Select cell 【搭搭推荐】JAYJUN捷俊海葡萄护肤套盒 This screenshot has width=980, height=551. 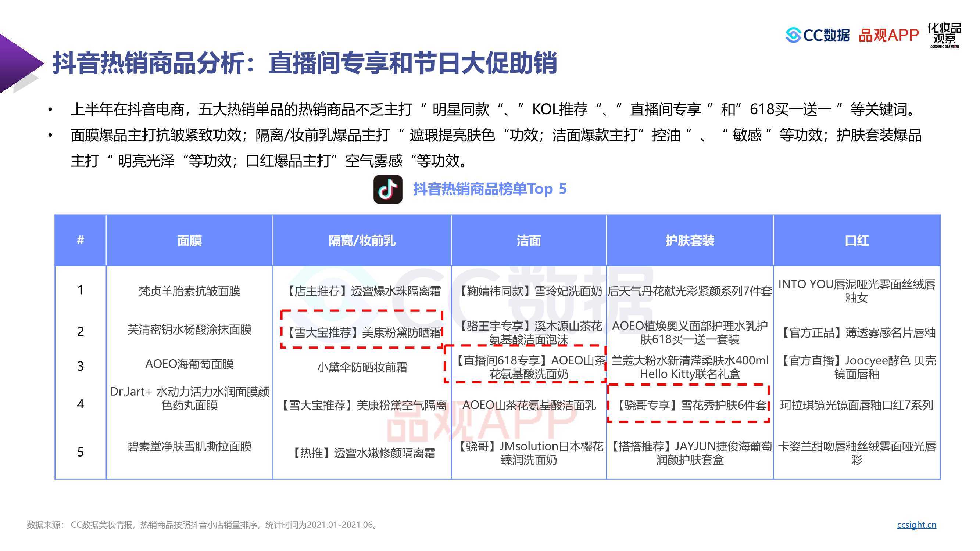tap(690, 453)
